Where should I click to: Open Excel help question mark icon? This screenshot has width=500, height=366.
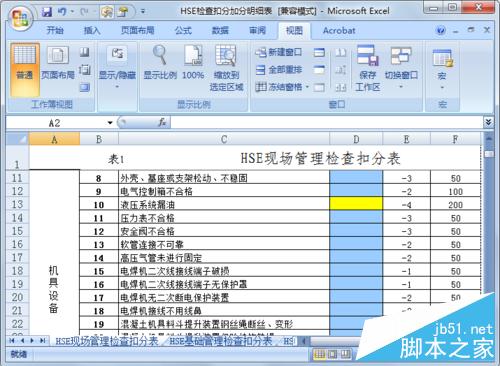(x=441, y=31)
